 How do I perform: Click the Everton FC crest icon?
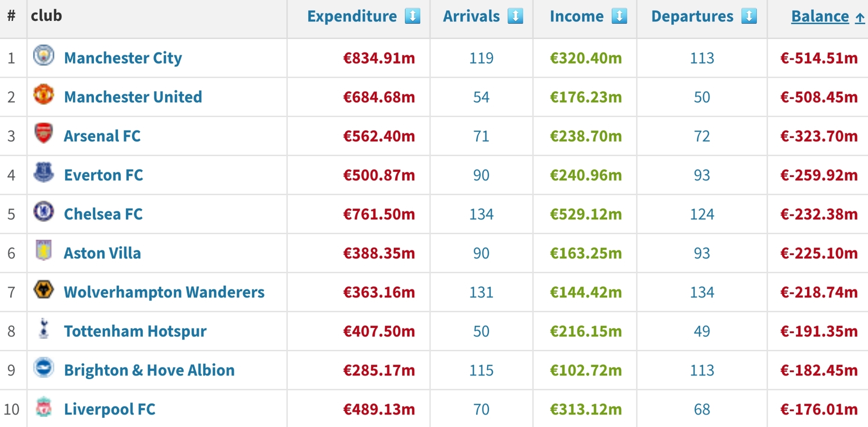coord(44,172)
